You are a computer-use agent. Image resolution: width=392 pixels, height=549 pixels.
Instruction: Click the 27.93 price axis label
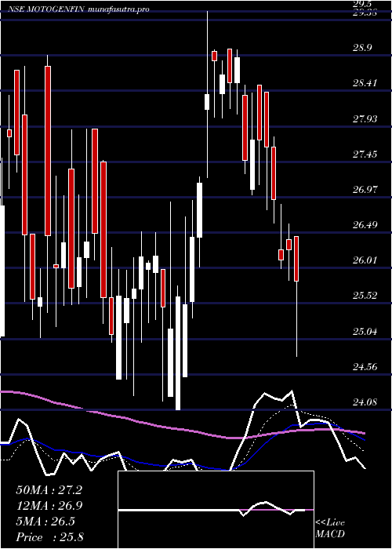[x=365, y=118]
